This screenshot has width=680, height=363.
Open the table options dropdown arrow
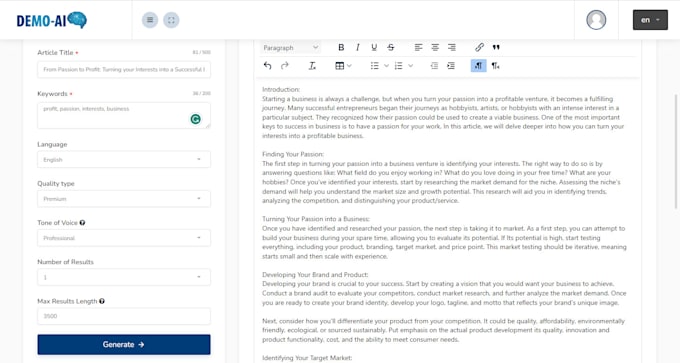350,66
